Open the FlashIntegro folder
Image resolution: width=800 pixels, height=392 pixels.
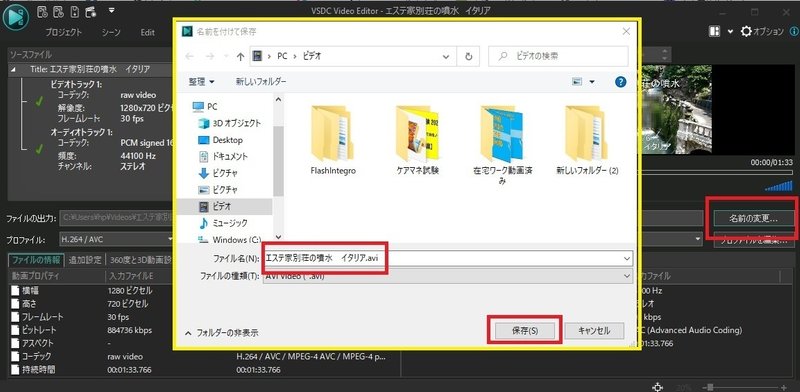point(333,140)
